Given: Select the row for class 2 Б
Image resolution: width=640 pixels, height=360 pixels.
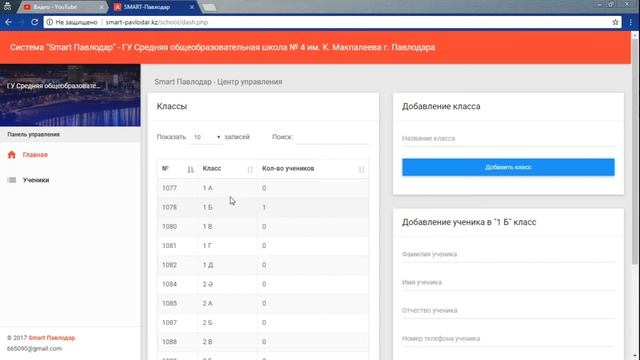Looking at the screenshot, I should (x=263, y=322).
